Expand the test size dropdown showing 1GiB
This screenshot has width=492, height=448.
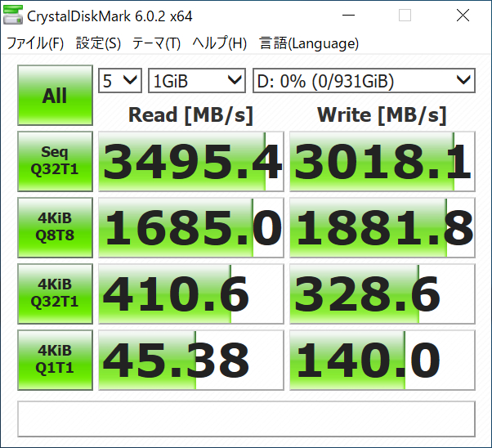coord(197,81)
